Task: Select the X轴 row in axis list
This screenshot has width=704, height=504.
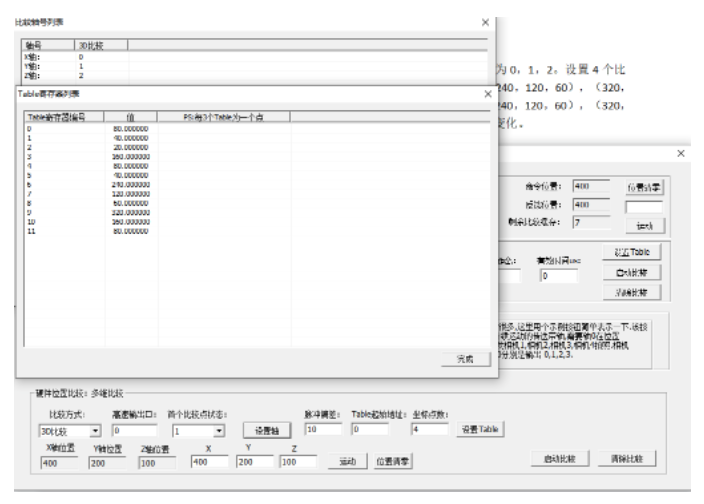Action: pyautogui.click(x=254, y=57)
